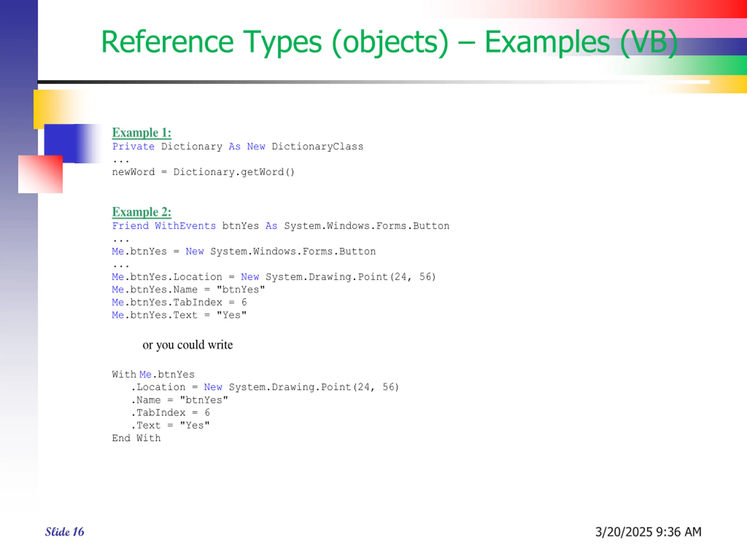Click the line 'Me.btnYes.Text = "Yes"'

point(179,315)
